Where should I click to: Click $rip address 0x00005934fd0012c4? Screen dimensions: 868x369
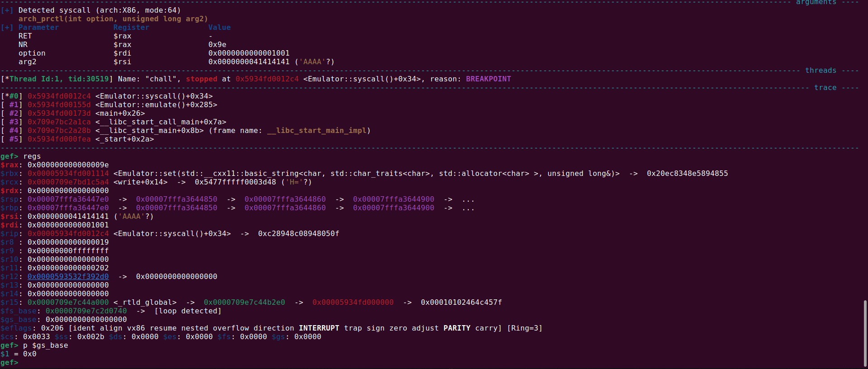[x=68, y=233]
